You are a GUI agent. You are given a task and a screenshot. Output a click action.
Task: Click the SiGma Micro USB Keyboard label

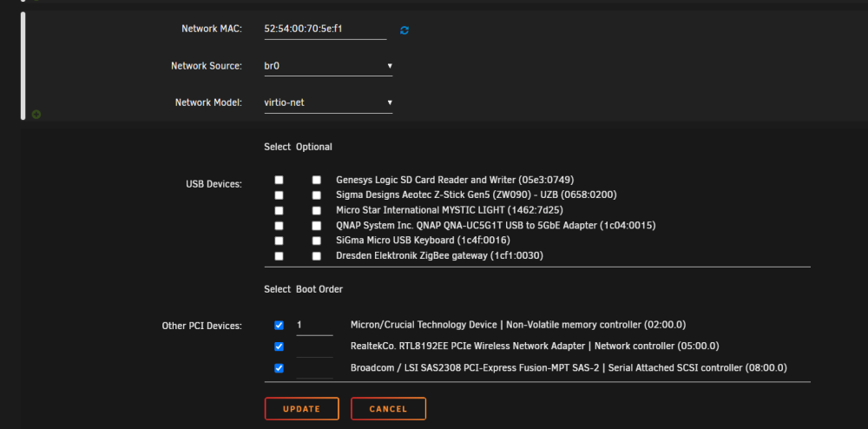(423, 241)
